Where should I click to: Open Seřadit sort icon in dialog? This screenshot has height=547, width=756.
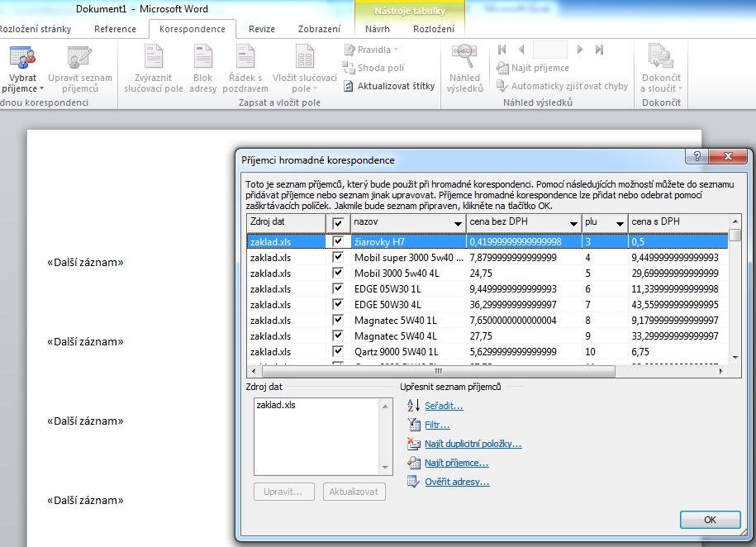point(413,406)
